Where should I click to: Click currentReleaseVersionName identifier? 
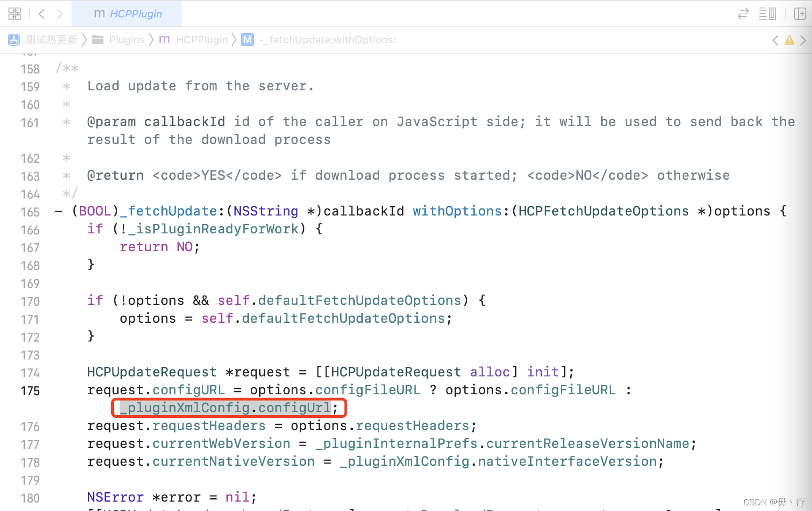click(x=588, y=443)
